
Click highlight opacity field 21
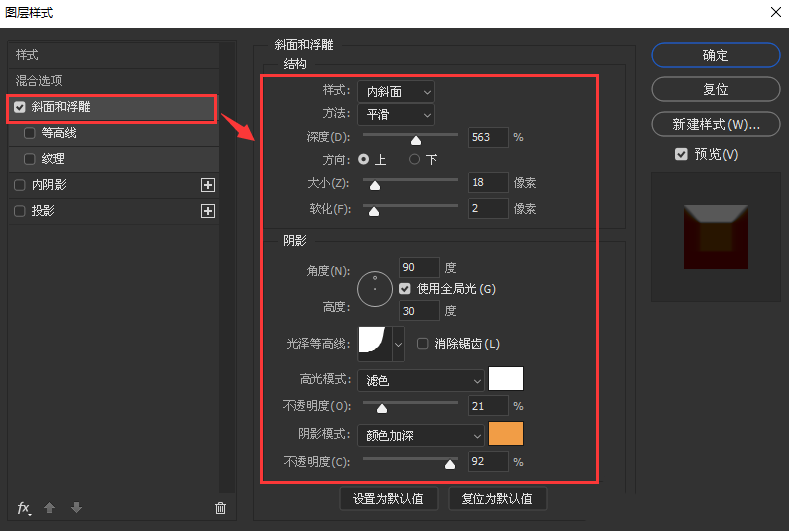pos(488,406)
